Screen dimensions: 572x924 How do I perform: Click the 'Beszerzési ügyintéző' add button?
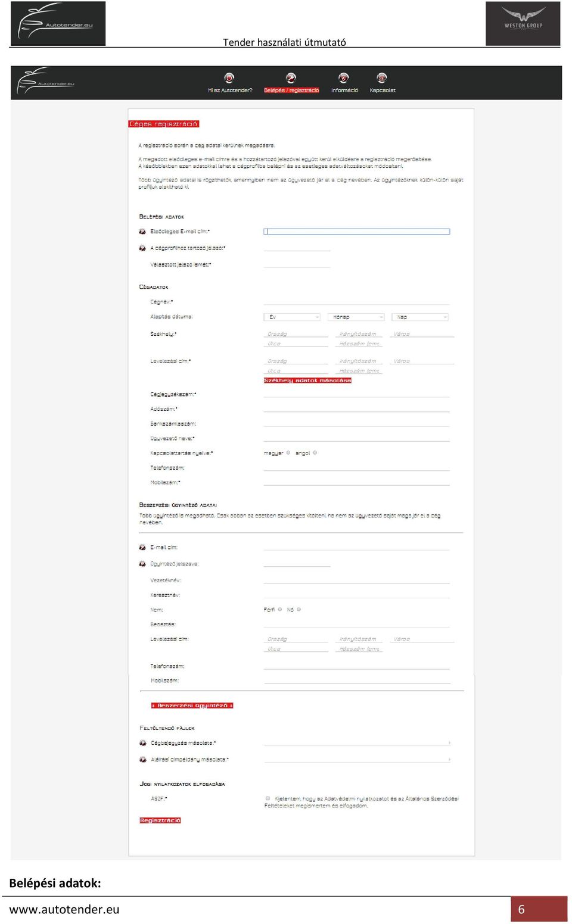(x=192, y=706)
